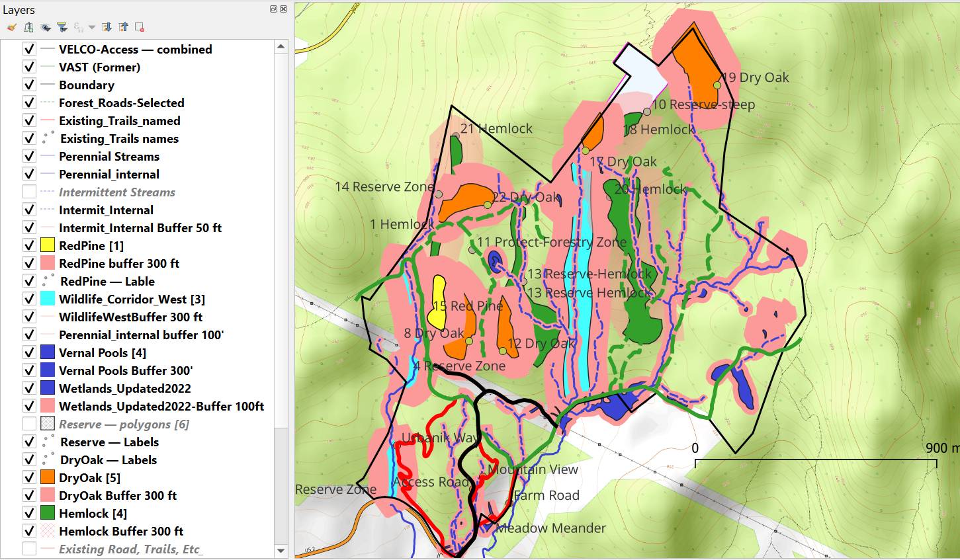Uncheck the Boundary layer visibility
Screen dimensions: 960x560
tap(29, 85)
